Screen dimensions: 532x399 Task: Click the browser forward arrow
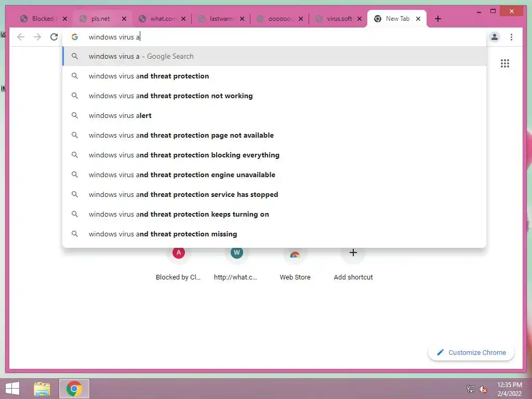coord(37,37)
